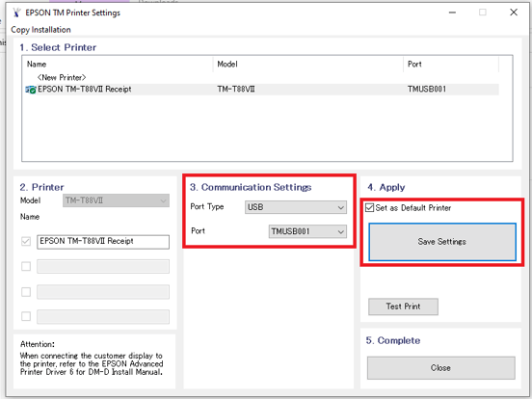Click the EPSON TM-T88VII Receipt name field
The height and width of the screenshot is (399, 532).
click(x=103, y=242)
